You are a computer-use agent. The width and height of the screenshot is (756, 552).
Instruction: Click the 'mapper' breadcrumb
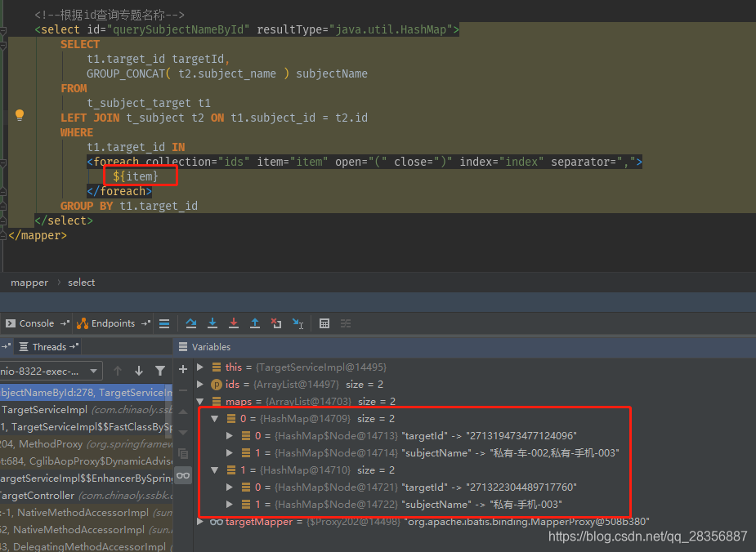click(29, 283)
